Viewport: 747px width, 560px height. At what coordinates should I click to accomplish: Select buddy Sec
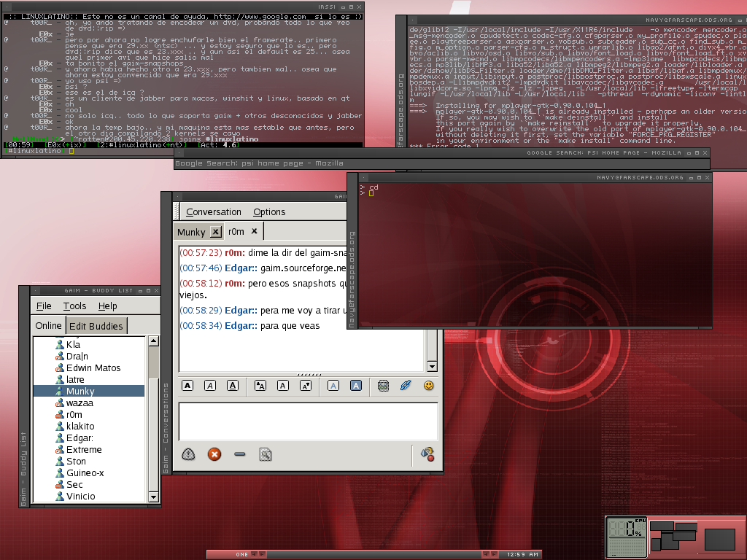(89, 484)
